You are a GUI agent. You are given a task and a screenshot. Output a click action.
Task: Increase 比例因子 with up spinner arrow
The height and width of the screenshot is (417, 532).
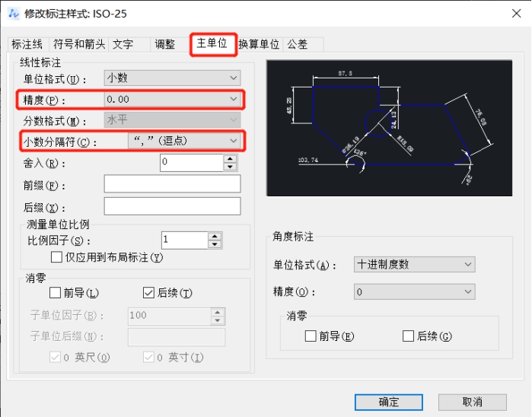[215, 236]
